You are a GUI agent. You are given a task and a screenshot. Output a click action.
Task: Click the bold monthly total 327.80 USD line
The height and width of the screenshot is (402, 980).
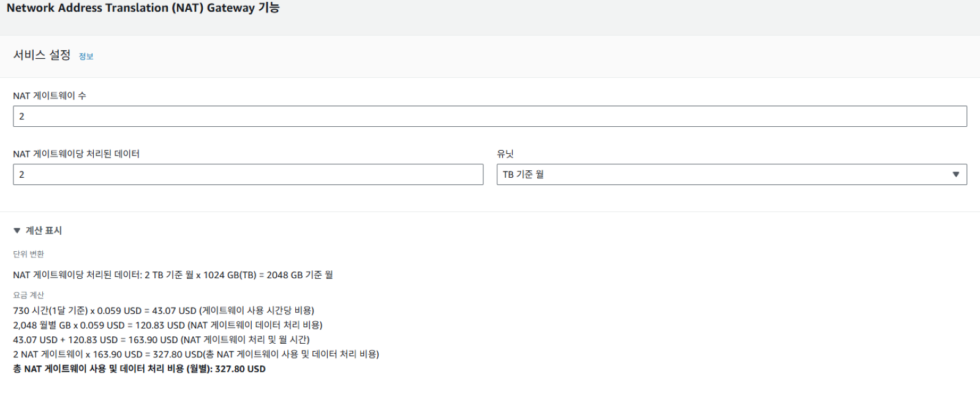coord(140,369)
